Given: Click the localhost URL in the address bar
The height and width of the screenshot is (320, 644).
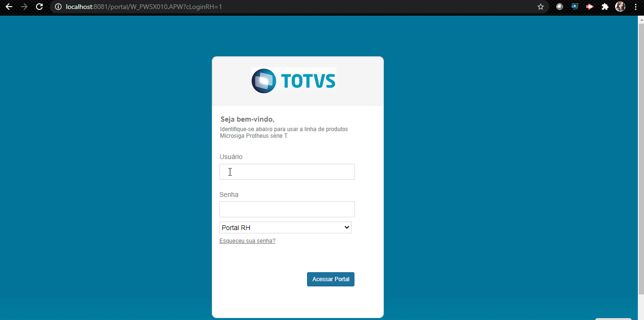Looking at the screenshot, I should point(144,7).
